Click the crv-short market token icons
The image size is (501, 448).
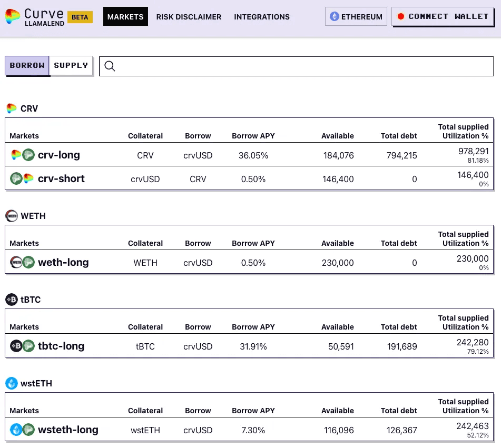pos(22,178)
